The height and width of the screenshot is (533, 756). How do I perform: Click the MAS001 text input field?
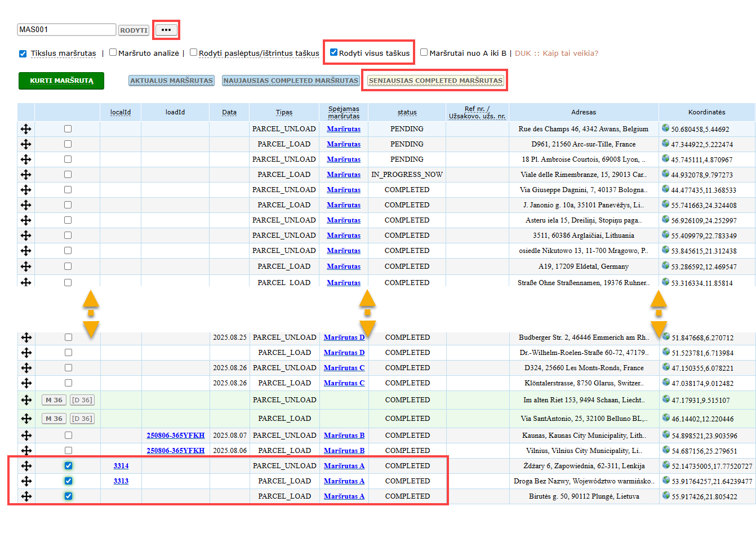pos(66,29)
